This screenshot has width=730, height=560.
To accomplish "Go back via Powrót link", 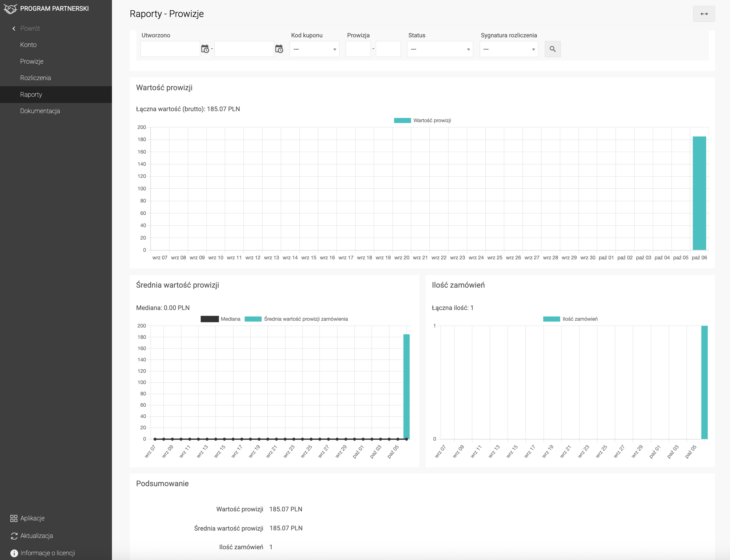I will click(x=30, y=28).
